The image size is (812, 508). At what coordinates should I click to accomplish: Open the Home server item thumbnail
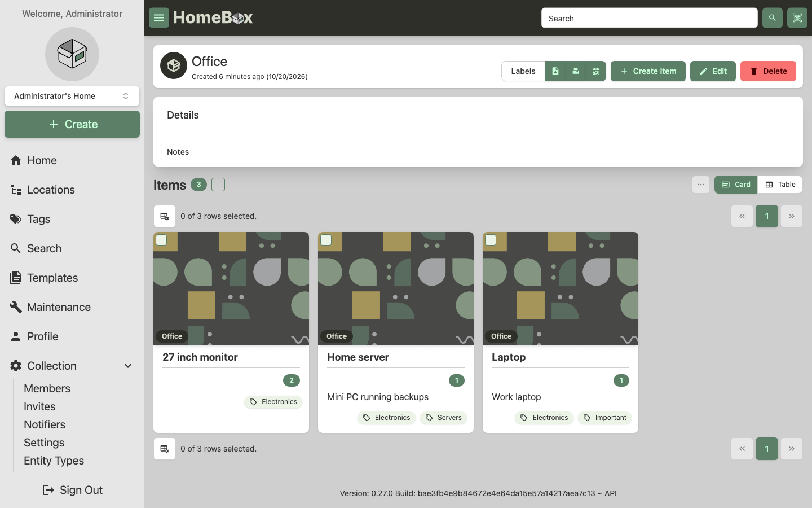point(396,288)
